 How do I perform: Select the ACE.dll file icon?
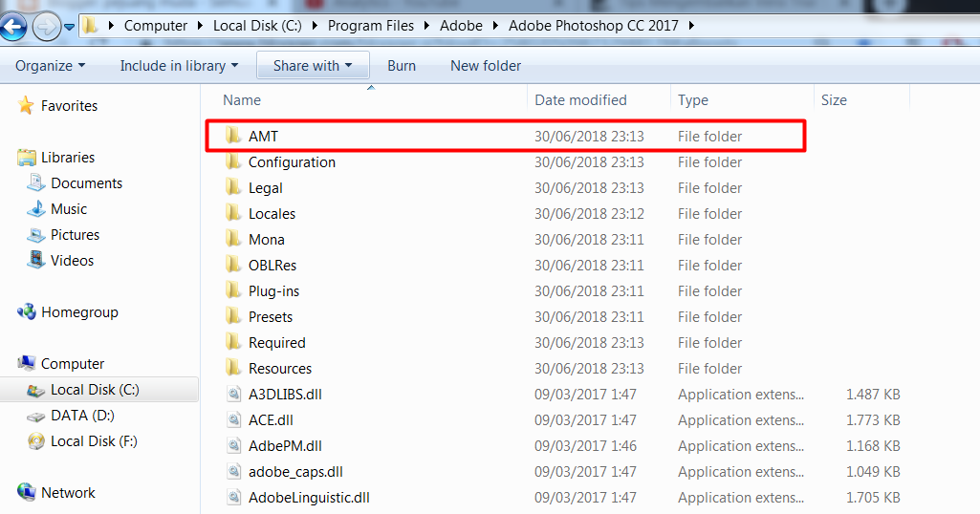coord(233,419)
